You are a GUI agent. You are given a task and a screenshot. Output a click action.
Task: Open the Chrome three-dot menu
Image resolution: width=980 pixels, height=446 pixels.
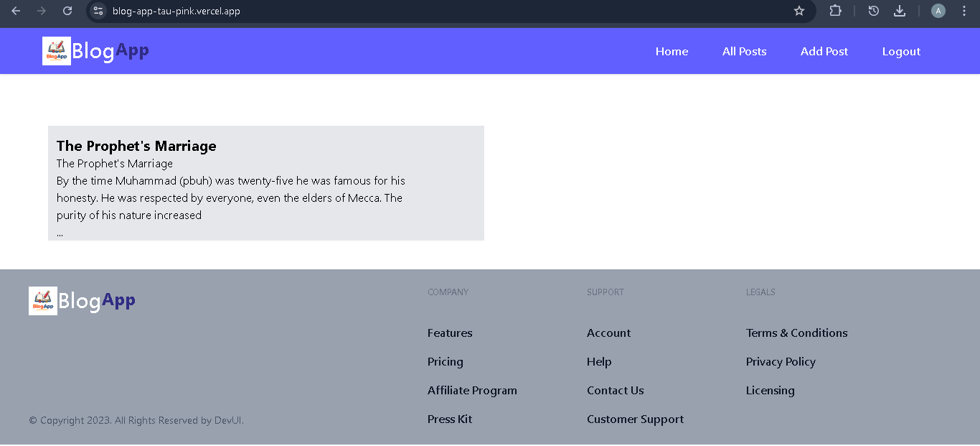[x=964, y=11]
